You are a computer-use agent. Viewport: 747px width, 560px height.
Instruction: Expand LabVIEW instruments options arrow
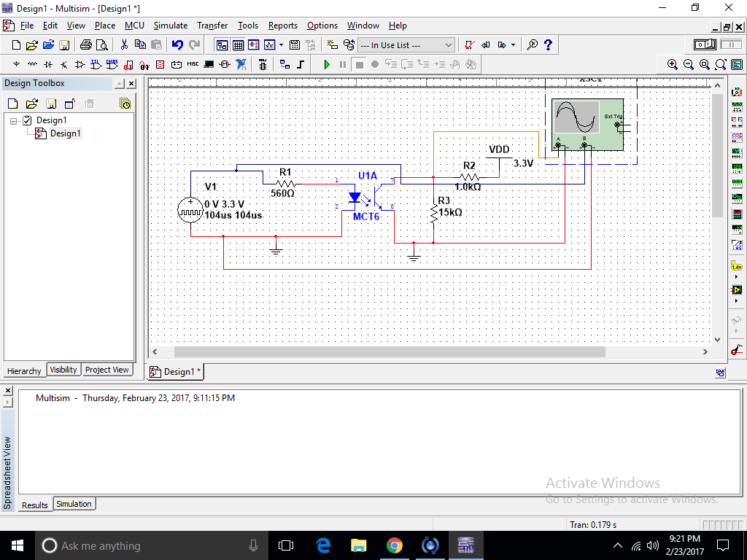tap(737, 301)
